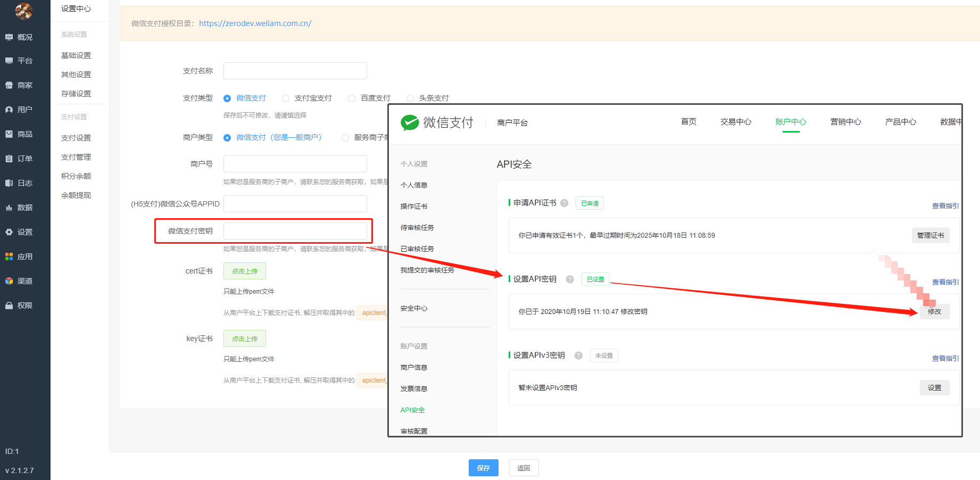Open 余额提现 in settings menu
This screenshot has height=480, width=980.
coord(76,195)
